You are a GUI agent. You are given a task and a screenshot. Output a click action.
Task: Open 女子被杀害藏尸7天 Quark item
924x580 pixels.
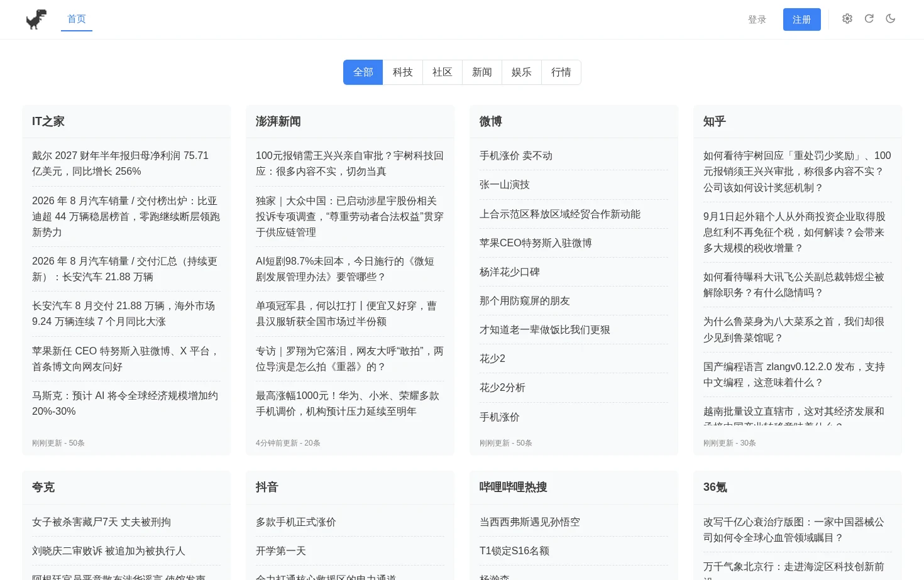click(101, 522)
